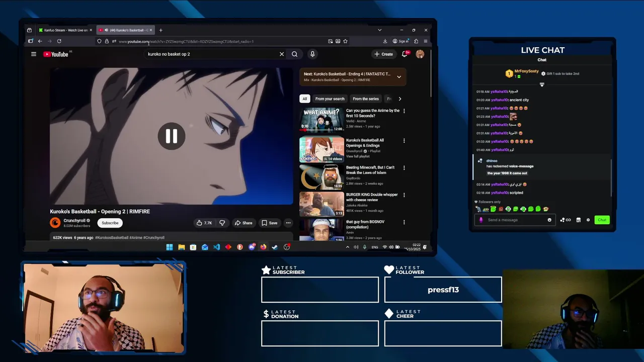The image size is (644, 362).
Task: Open the Burger King Double Whopper thumbnail
Action: click(321, 203)
